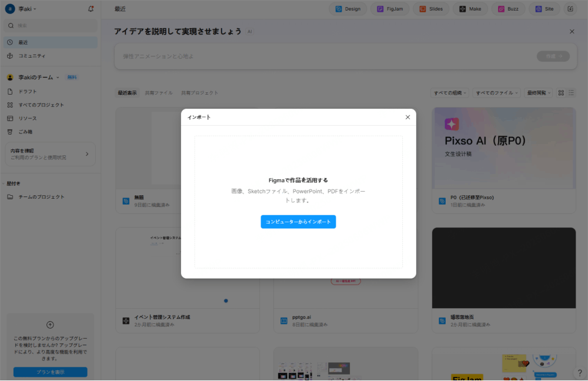The height and width of the screenshot is (381, 588).
Task: Click the upgrade arrow circle icon
Action: click(50, 325)
